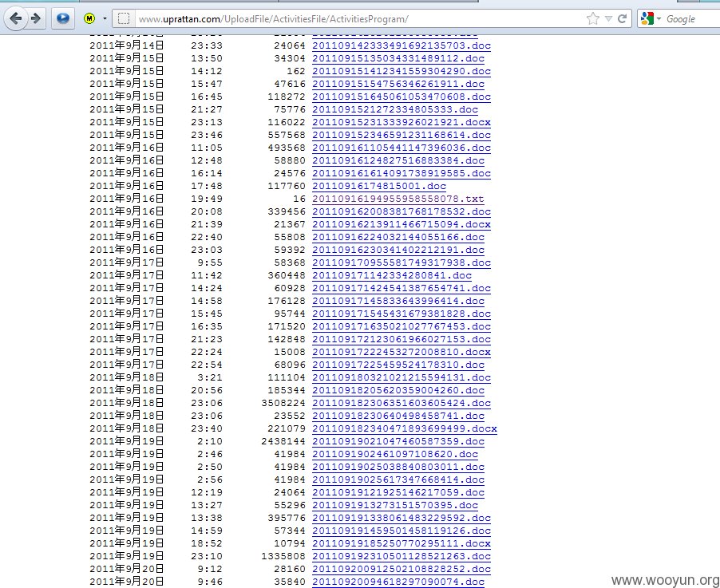The width and height of the screenshot is (720, 588).
Task: Open the doc uploaded Sept 16 at 22:40
Action: click(398, 237)
